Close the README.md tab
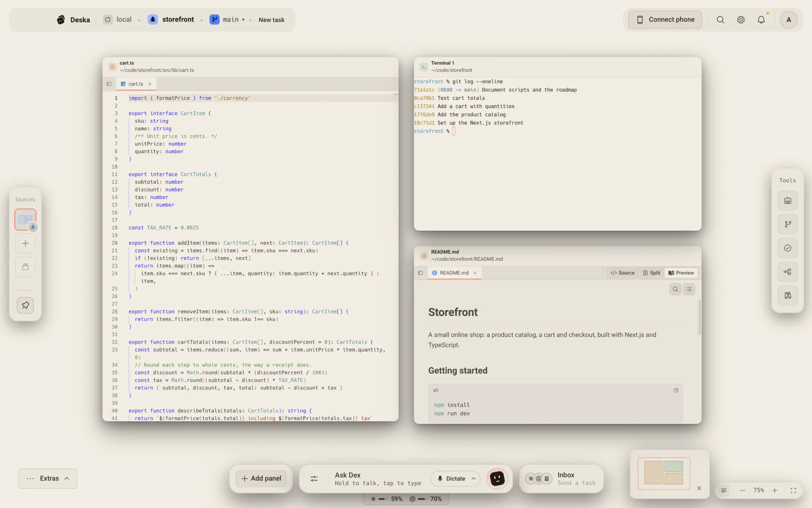 click(x=475, y=273)
